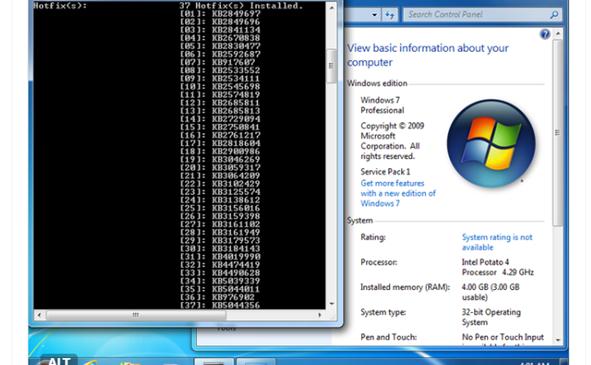Click hotfix entry [36] KB976902
Image resolution: width=591 pixels, height=365 pixels.
[x=217, y=298]
